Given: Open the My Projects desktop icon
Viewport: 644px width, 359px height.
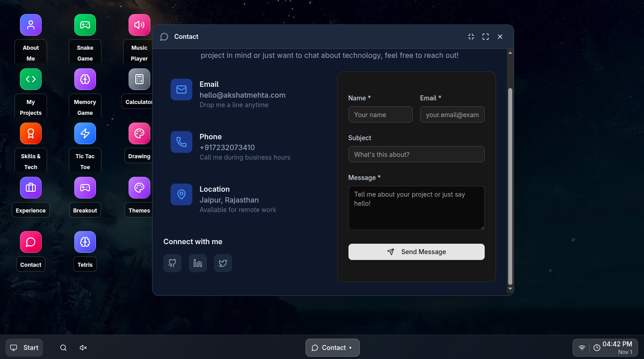Looking at the screenshot, I should point(31,79).
